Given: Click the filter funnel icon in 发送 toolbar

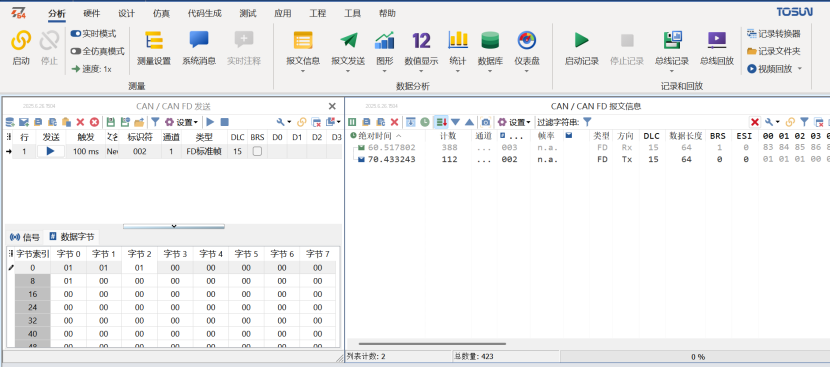Looking at the screenshot, I should 155,122.
